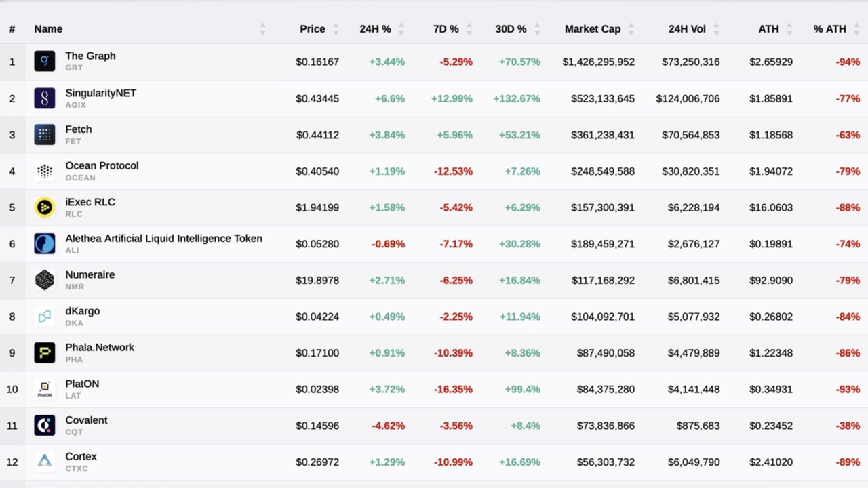Click the Ocean Protocol logo icon
Viewport: 868px width, 488px height.
(44, 171)
